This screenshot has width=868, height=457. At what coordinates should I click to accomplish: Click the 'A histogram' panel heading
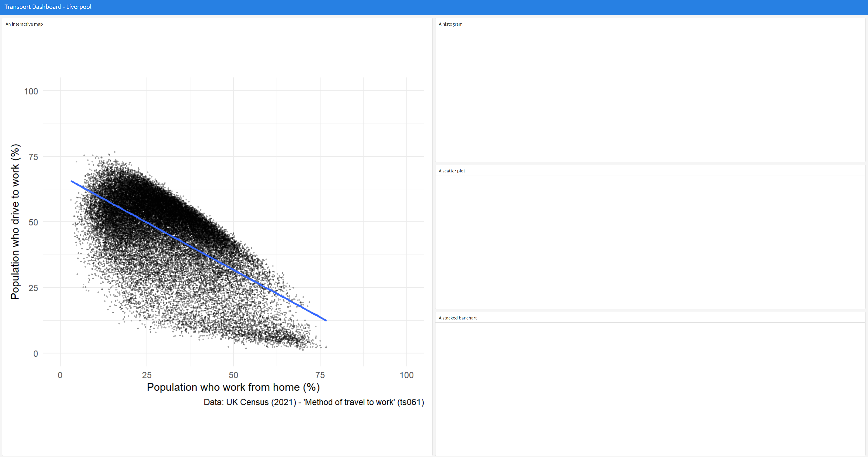click(x=450, y=24)
